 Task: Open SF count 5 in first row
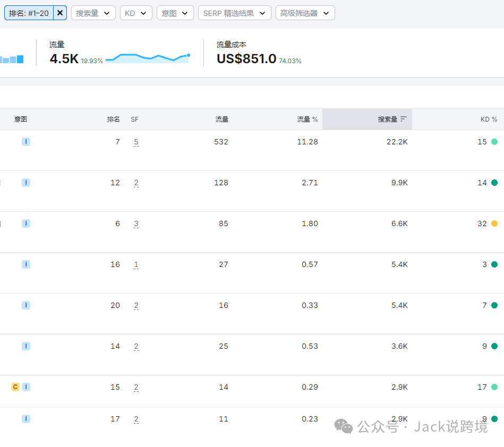(x=136, y=142)
